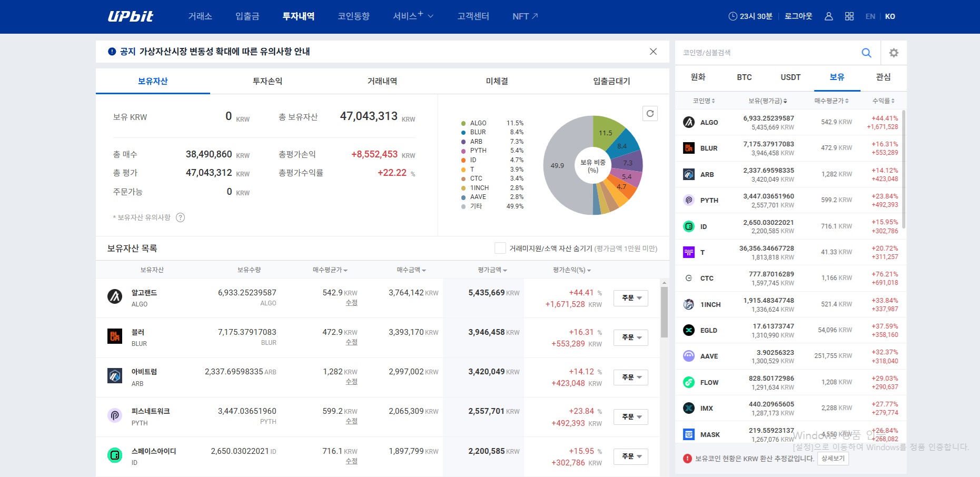Click the 상세보기 button
The width and height of the screenshot is (980, 477).
pyautogui.click(x=833, y=459)
